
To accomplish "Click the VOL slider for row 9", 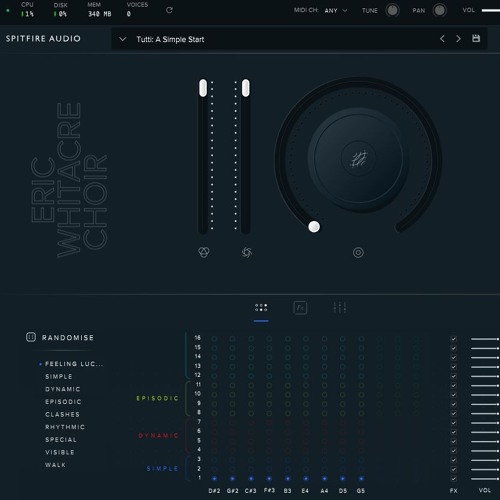I will (x=485, y=404).
